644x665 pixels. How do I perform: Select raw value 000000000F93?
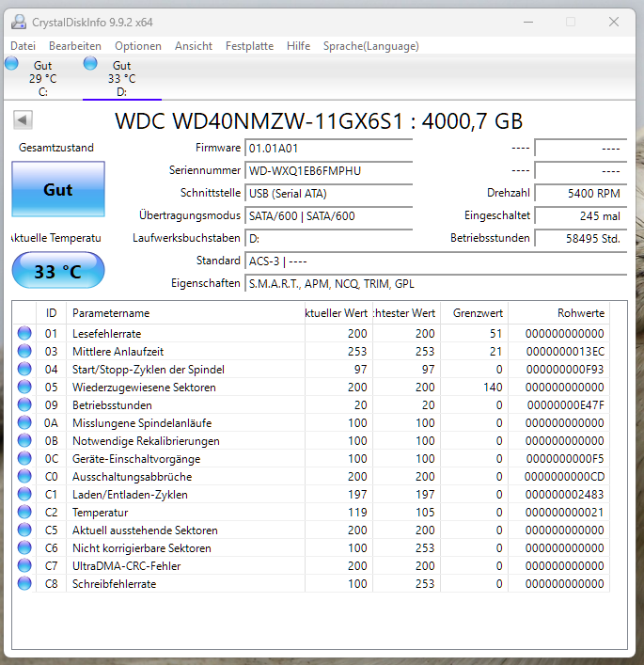565,370
